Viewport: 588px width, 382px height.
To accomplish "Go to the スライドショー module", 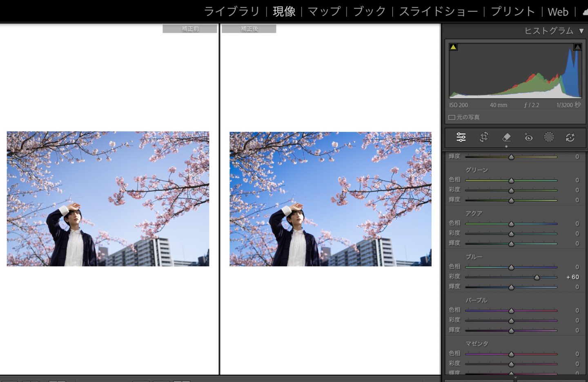I will coord(438,11).
